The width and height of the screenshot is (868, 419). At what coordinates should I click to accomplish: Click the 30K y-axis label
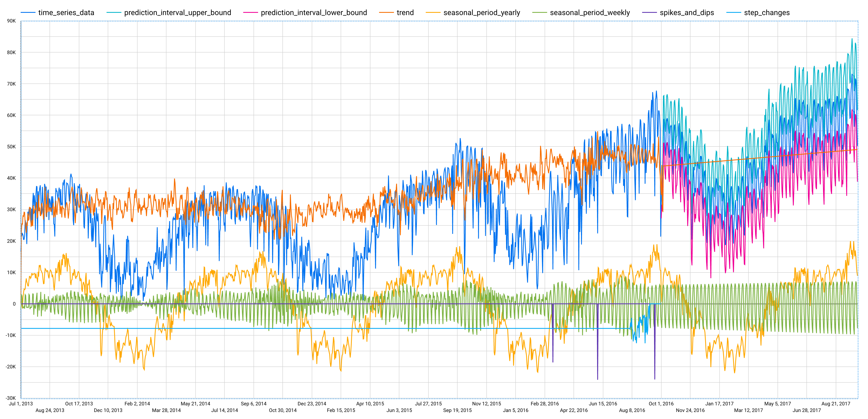click(x=11, y=209)
